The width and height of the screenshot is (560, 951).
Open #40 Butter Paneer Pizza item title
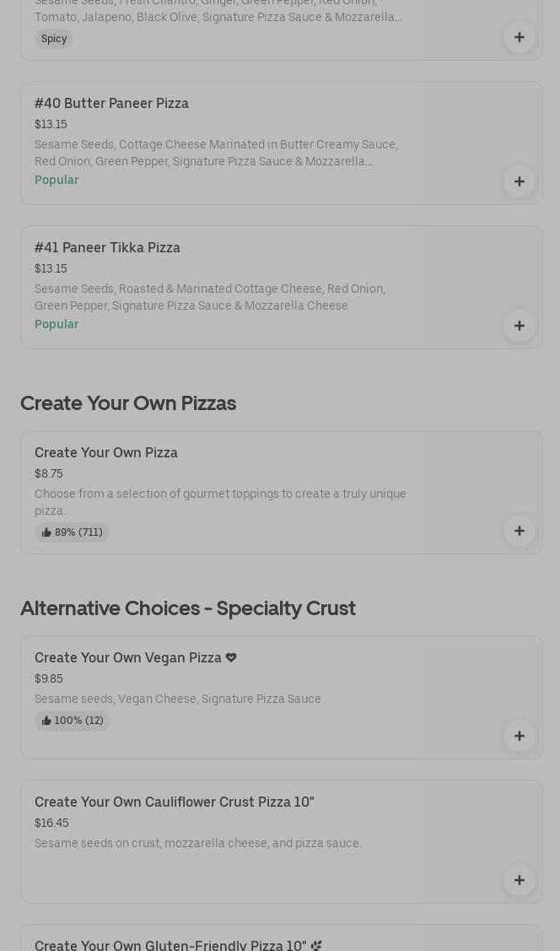point(111,103)
